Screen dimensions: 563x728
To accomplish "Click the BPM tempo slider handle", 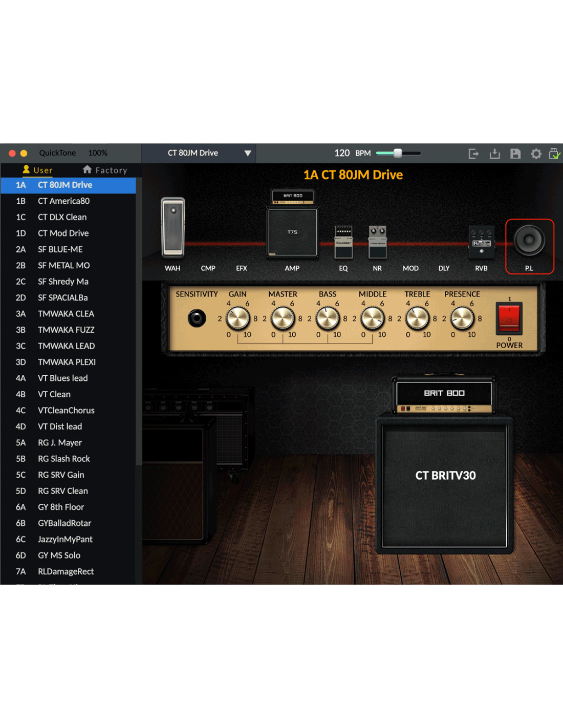I will click(398, 153).
